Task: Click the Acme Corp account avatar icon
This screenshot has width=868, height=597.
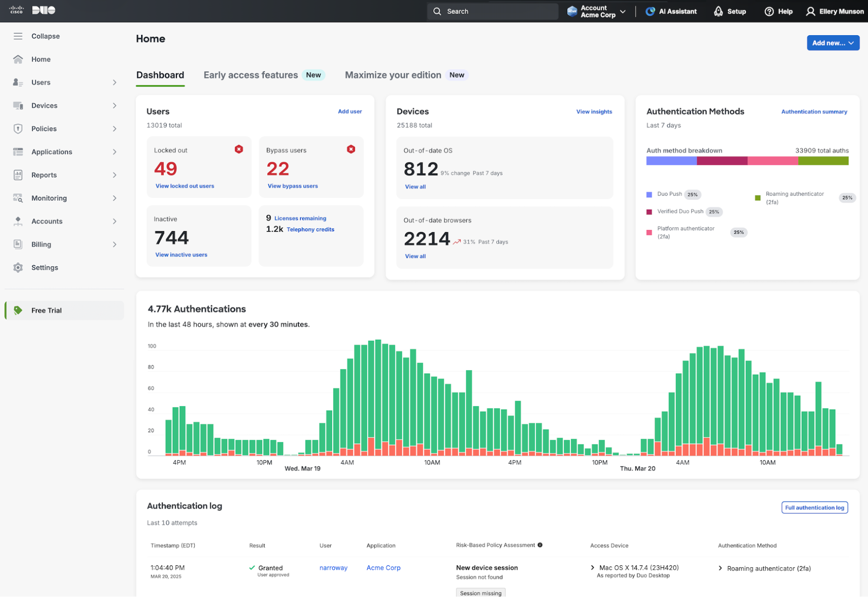Action: coord(572,11)
